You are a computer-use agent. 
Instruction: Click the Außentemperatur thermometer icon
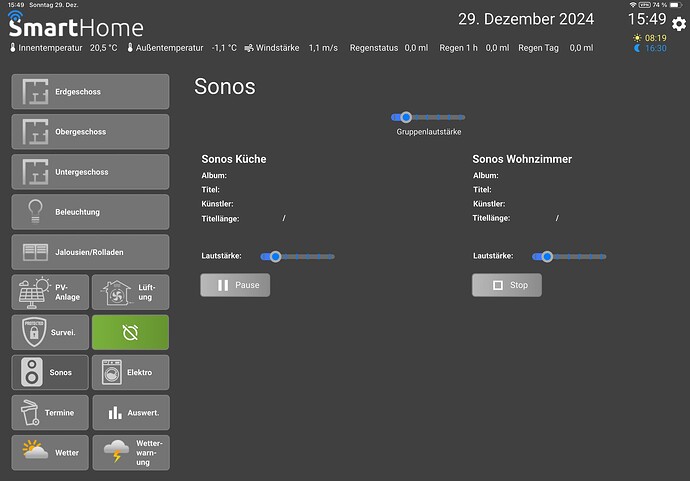(130, 48)
